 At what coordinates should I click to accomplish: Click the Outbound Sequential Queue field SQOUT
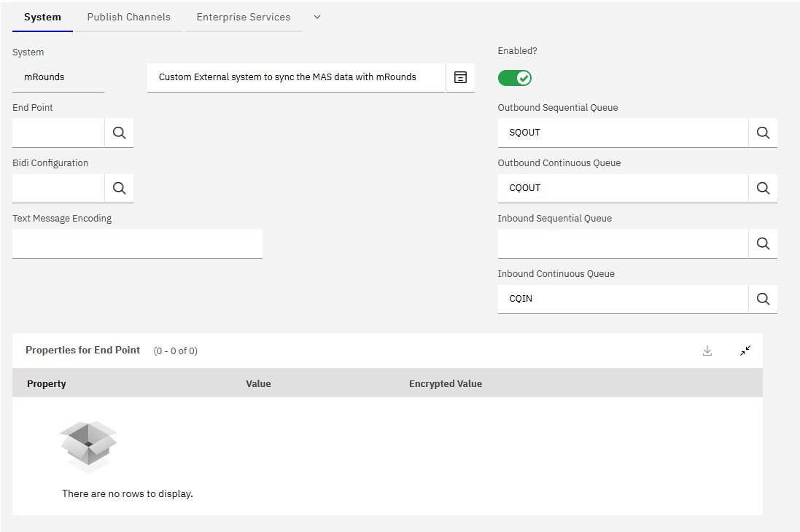[623, 133]
